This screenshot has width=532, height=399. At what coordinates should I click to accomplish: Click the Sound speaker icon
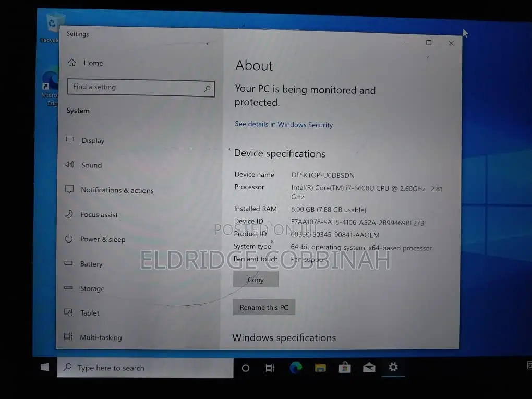[x=69, y=164]
